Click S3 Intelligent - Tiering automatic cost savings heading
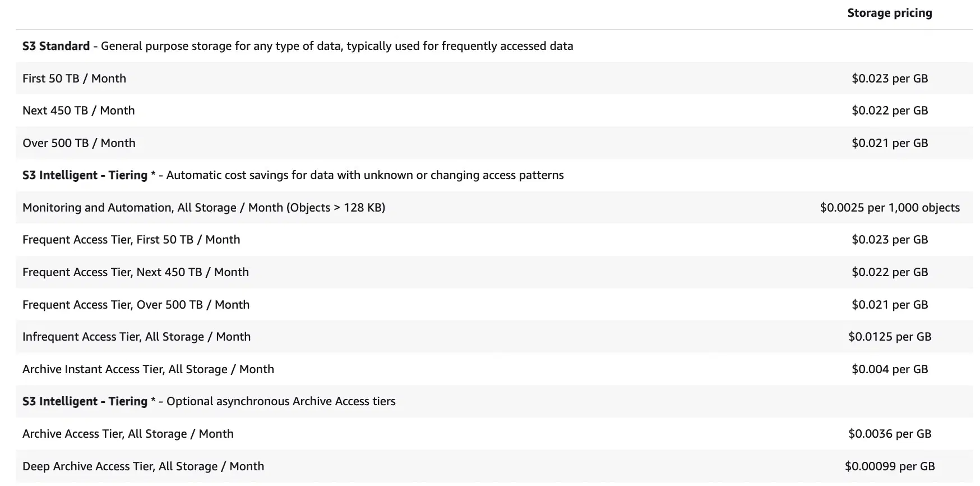 pos(293,175)
